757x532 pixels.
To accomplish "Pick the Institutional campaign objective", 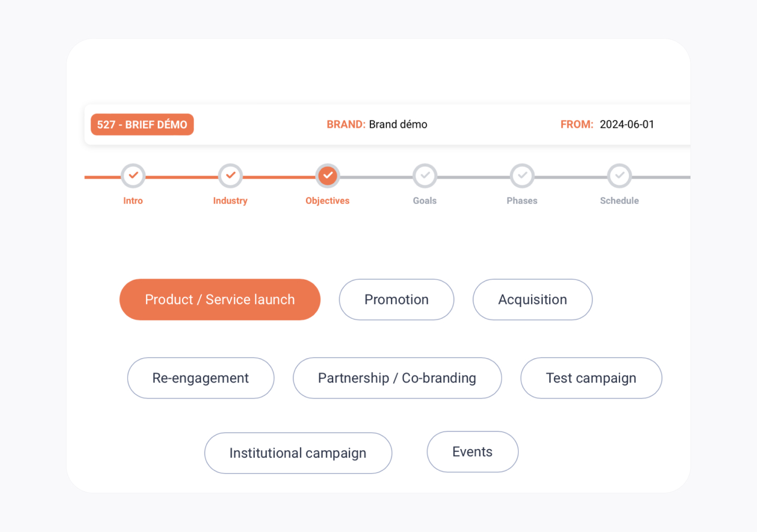I will click(x=298, y=453).
